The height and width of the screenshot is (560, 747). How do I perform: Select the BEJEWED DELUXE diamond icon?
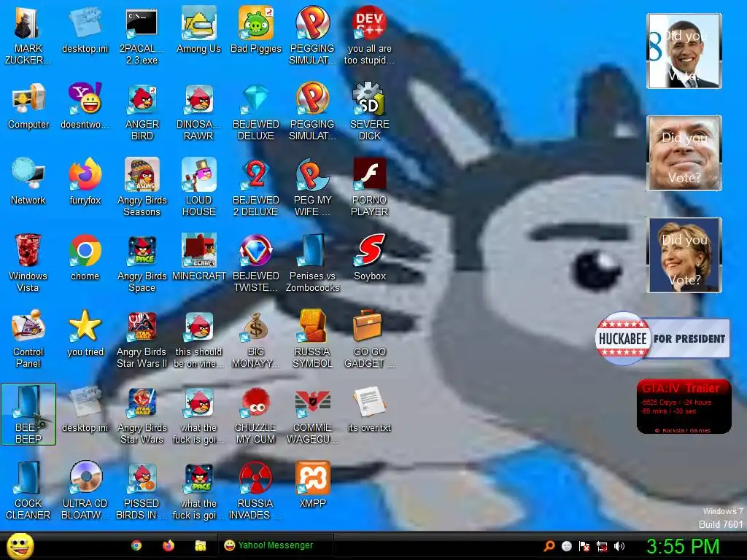tap(256, 112)
